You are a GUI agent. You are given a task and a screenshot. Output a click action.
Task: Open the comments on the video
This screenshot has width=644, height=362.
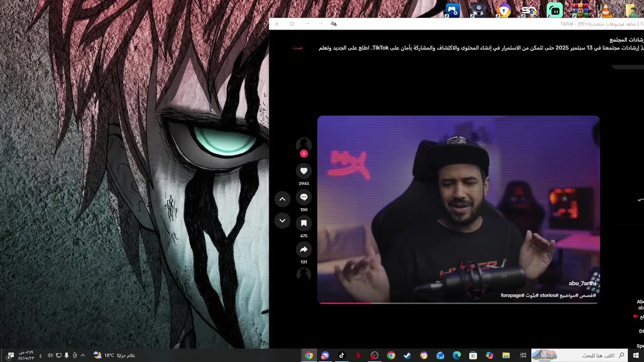coord(304,197)
